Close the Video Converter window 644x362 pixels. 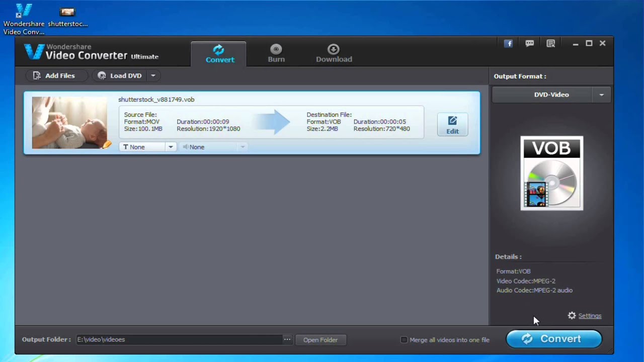602,44
